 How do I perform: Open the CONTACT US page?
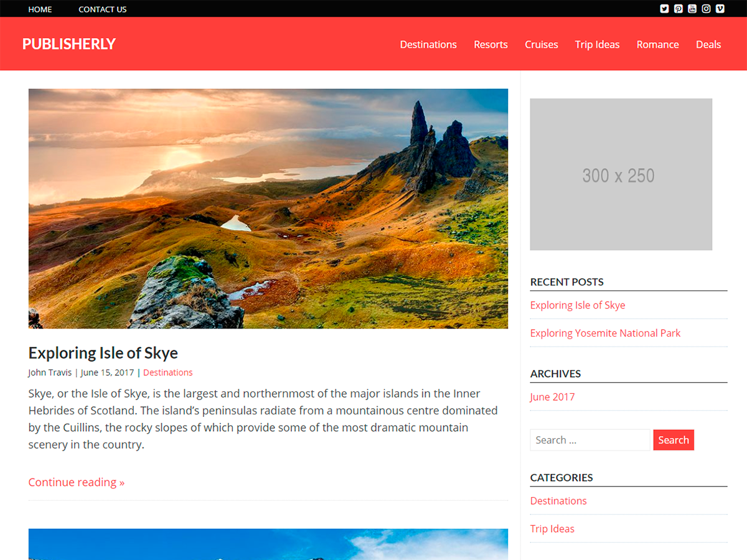click(x=102, y=9)
